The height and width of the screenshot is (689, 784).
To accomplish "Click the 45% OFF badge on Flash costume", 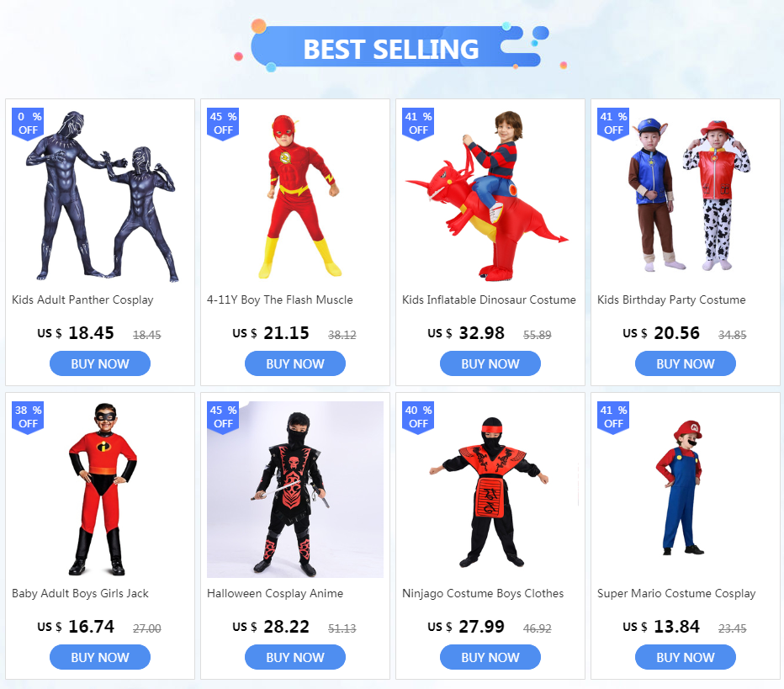I will pyautogui.click(x=223, y=124).
